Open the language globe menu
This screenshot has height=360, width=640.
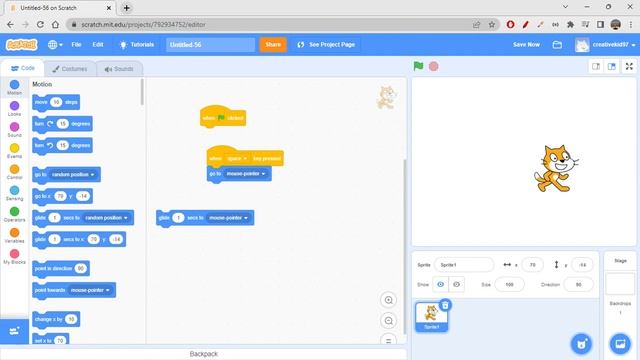click(x=55, y=44)
